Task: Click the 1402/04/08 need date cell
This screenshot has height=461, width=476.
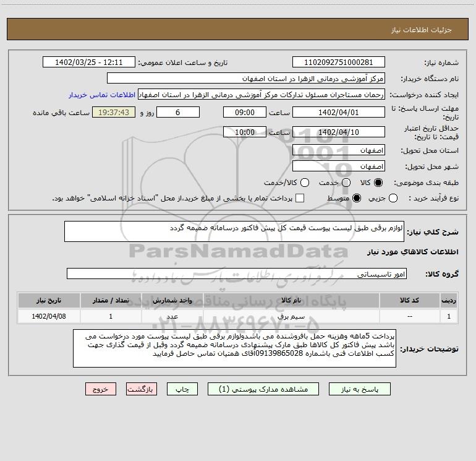Action: pyautogui.click(x=49, y=316)
